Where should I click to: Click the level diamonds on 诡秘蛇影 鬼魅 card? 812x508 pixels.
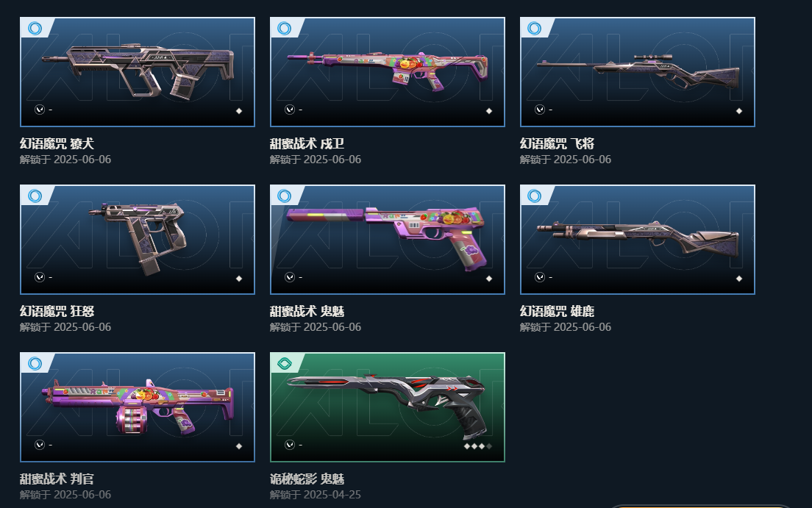pos(477,446)
